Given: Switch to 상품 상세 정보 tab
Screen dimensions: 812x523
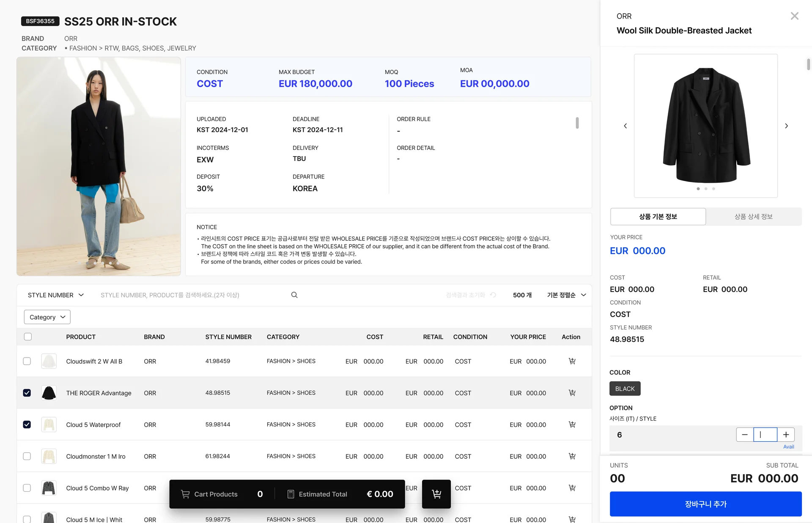Looking at the screenshot, I should click(753, 217).
